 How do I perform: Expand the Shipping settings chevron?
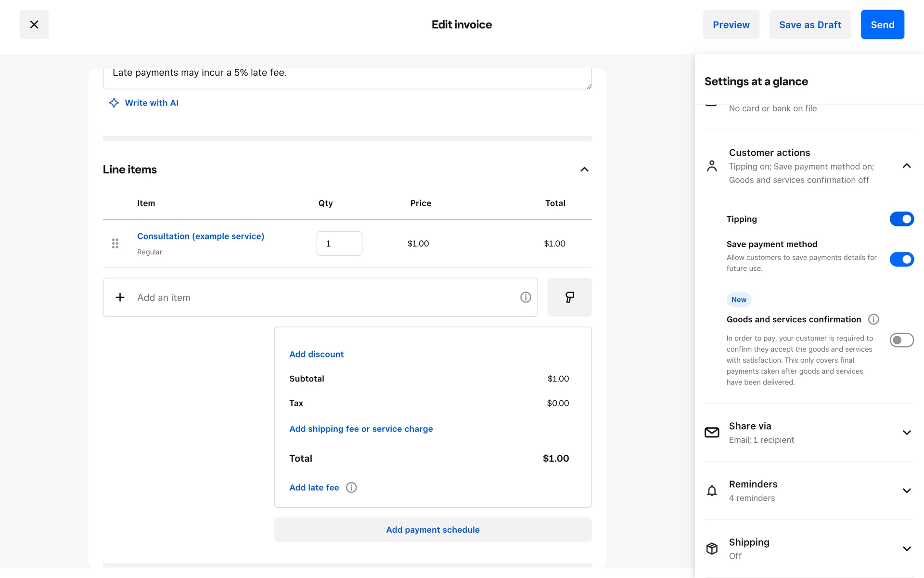coord(907,549)
